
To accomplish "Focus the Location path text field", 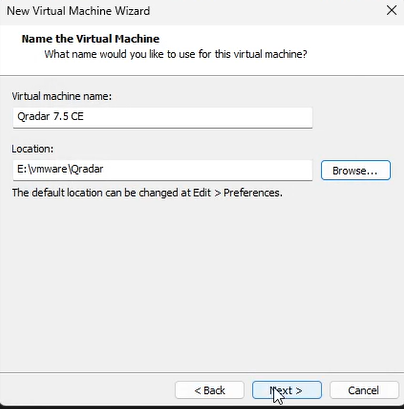I will point(163,170).
